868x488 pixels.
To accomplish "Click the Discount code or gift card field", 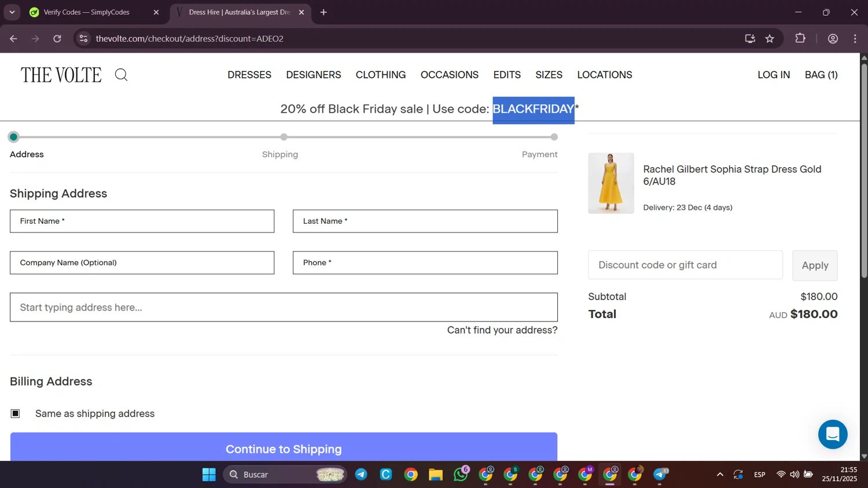I will point(685,265).
